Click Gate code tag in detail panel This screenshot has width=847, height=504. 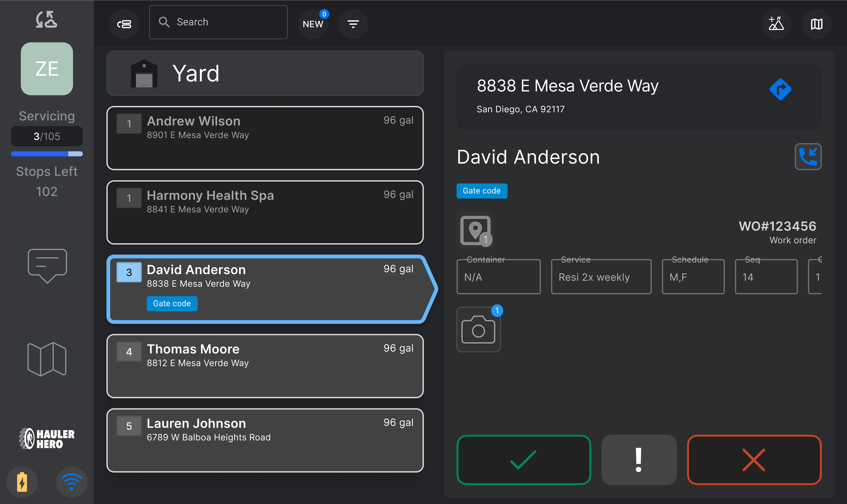point(482,191)
